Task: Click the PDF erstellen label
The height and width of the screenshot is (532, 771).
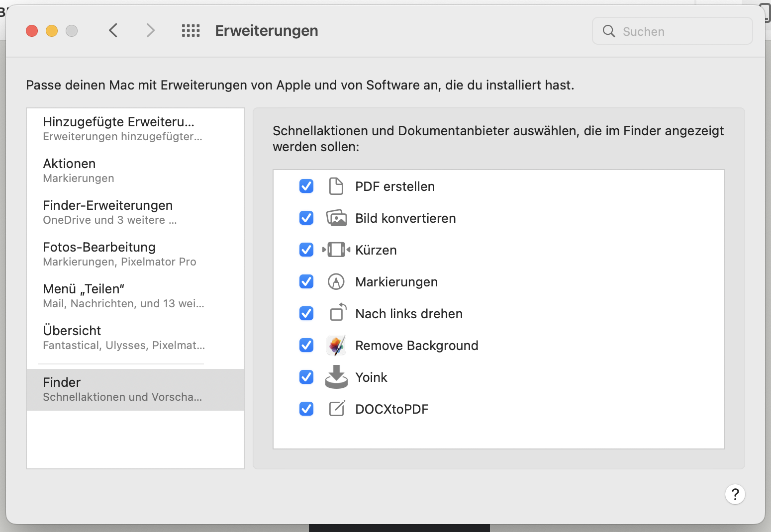Action: click(395, 186)
